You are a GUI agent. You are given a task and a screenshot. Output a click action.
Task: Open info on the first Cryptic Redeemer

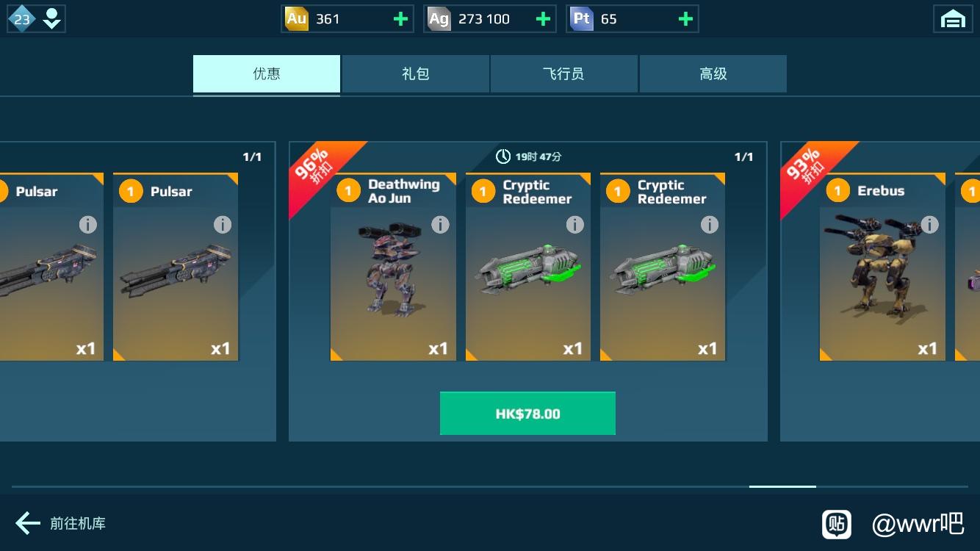click(x=575, y=225)
